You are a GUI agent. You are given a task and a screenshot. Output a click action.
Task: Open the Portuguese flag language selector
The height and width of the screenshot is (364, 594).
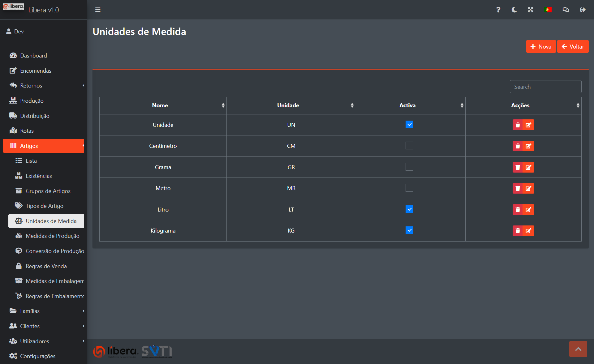[x=548, y=10]
